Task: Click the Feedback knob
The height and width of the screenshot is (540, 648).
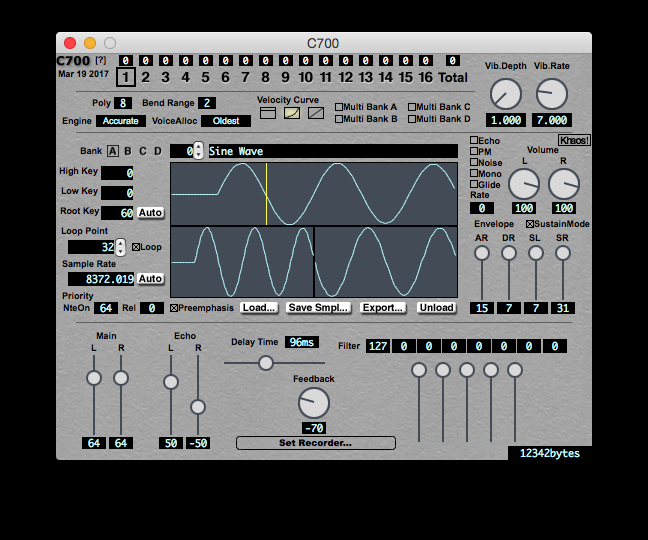Action: [313, 403]
